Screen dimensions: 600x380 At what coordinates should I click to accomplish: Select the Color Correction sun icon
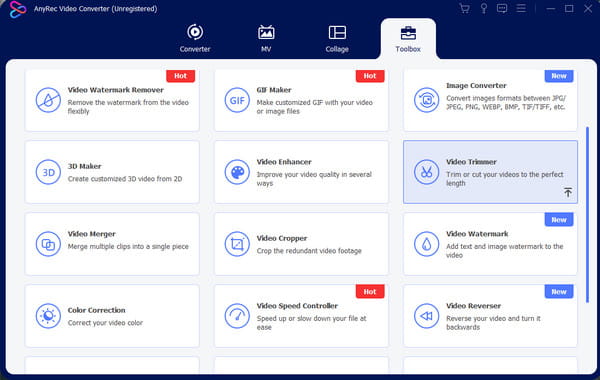48,316
